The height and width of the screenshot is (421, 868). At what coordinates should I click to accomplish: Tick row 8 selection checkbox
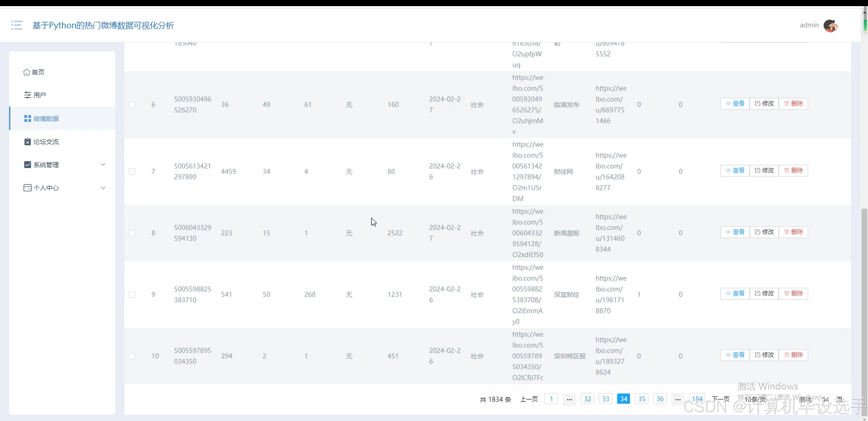[x=132, y=233]
